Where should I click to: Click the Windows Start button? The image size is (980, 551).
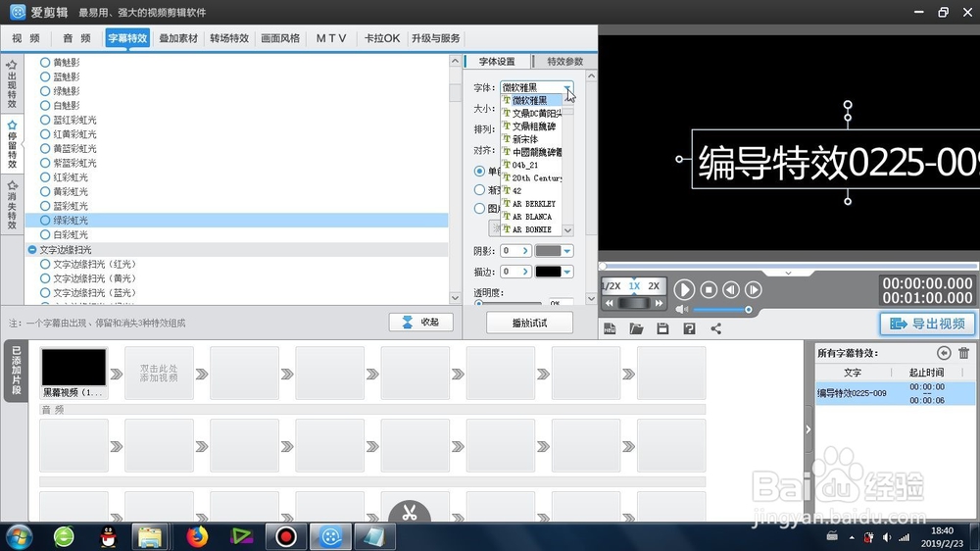[18, 536]
